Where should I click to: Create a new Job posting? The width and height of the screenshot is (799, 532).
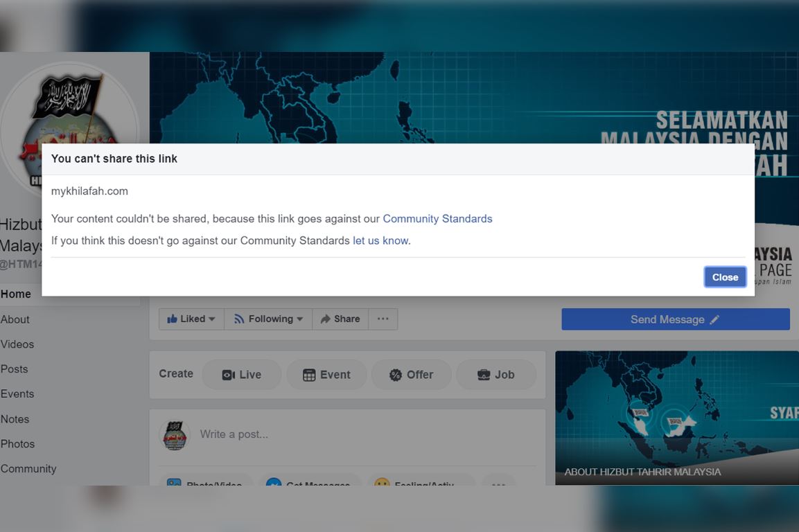point(495,375)
